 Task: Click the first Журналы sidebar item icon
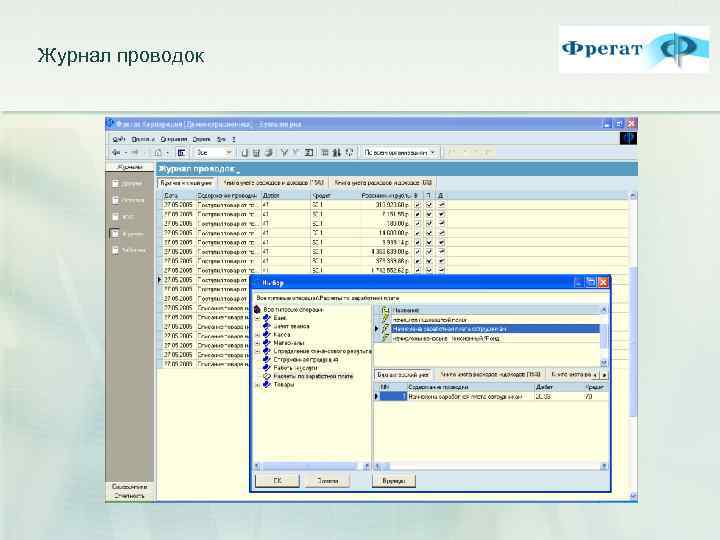coord(116,183)
